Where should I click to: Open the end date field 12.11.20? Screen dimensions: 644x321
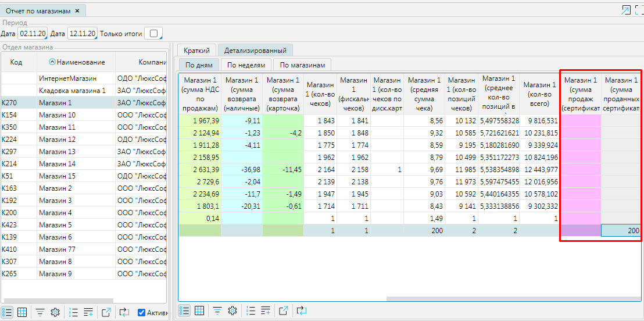pos(82,34)
